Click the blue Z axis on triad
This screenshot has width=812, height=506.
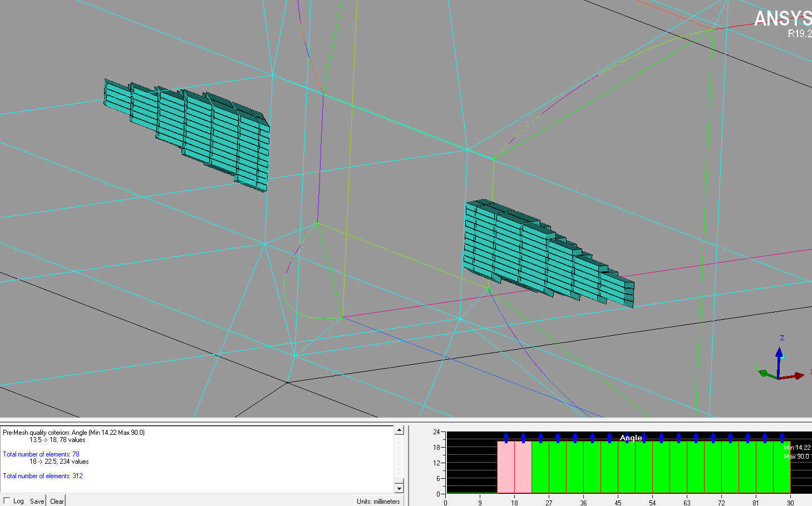(x=780, y=355)
